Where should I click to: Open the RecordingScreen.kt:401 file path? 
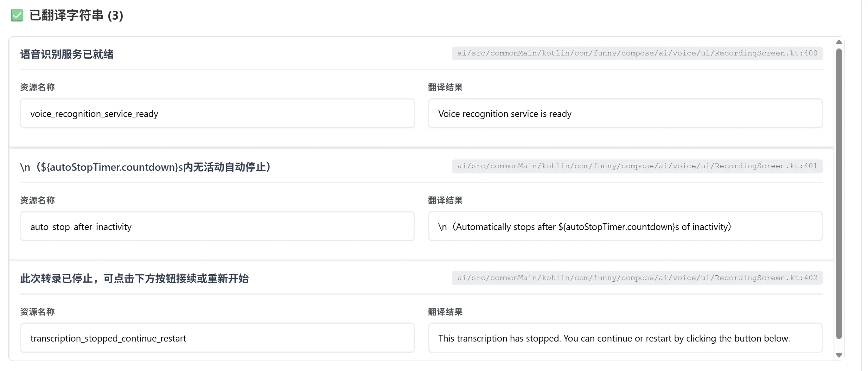point(637,166)
